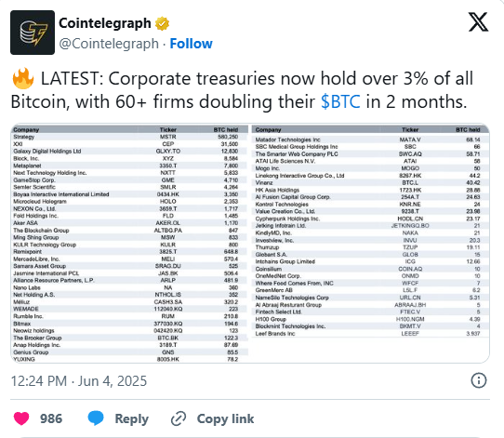Click the Reply text button
504x438 pixels.
(132, 418)
